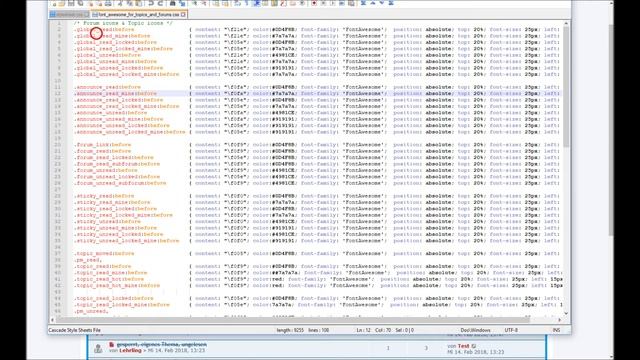
Task: Open Find with the binoculars icon
Action: coord(172,3)
